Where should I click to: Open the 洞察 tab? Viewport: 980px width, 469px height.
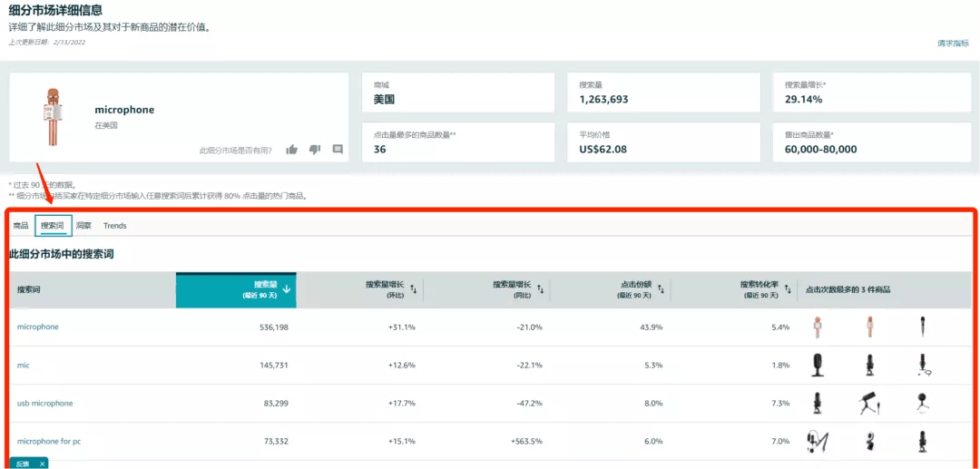pos(83,226)
